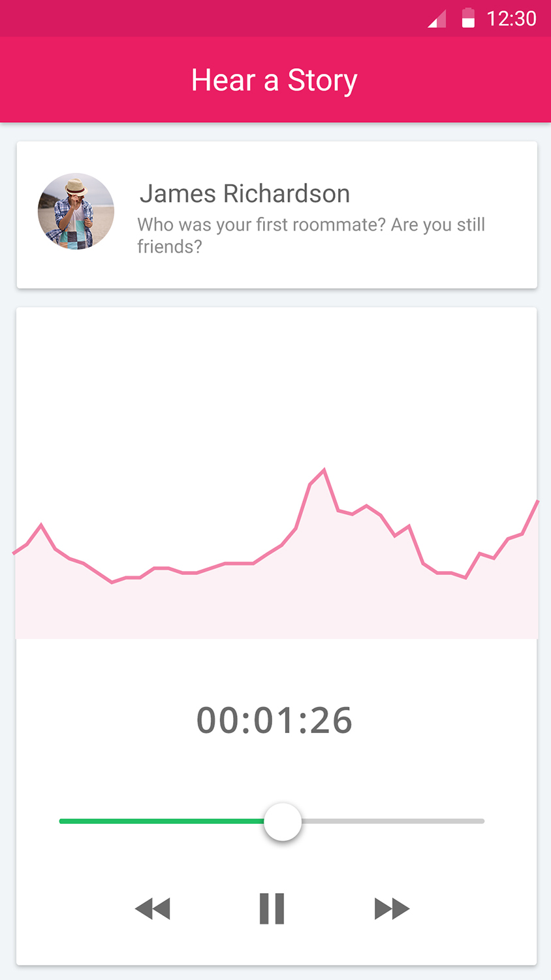Fast-forward the audio story

[x=392, y=909]
